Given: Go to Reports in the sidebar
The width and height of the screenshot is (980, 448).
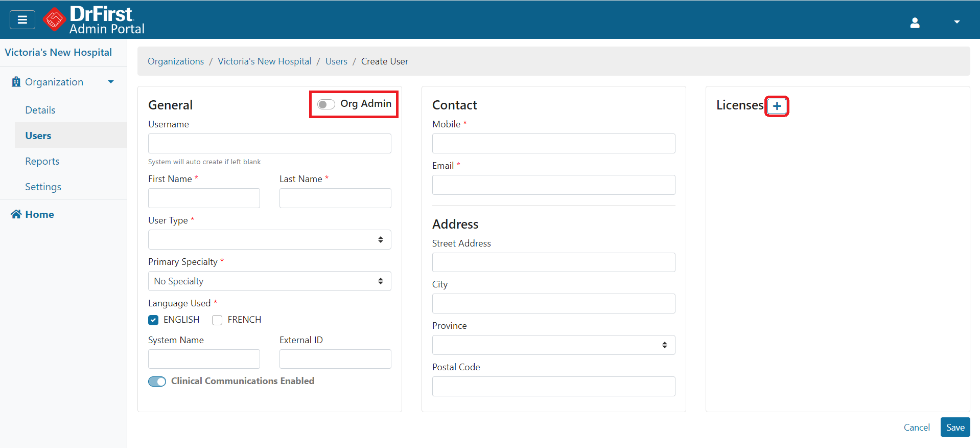Looking at the screenshot, I should click(42, 161).
